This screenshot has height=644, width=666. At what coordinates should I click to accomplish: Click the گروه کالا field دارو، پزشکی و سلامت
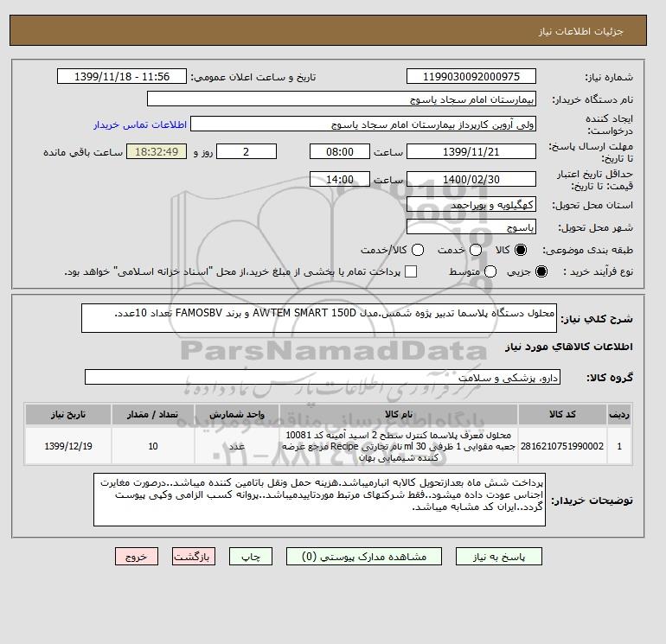tap(323, 377)
